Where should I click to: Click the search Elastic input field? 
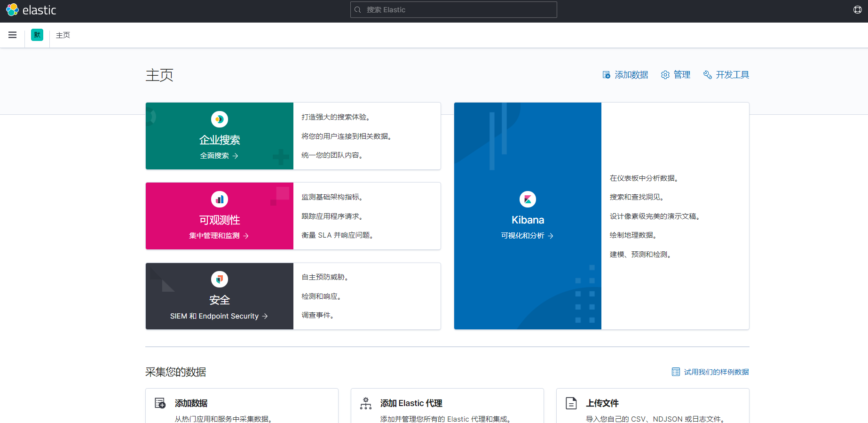454,10
